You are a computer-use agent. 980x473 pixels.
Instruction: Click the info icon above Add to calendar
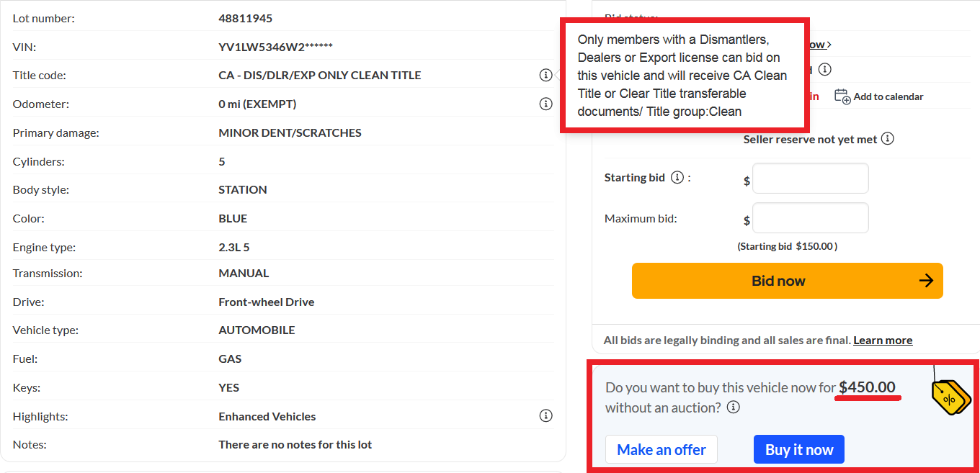[825, 69]
